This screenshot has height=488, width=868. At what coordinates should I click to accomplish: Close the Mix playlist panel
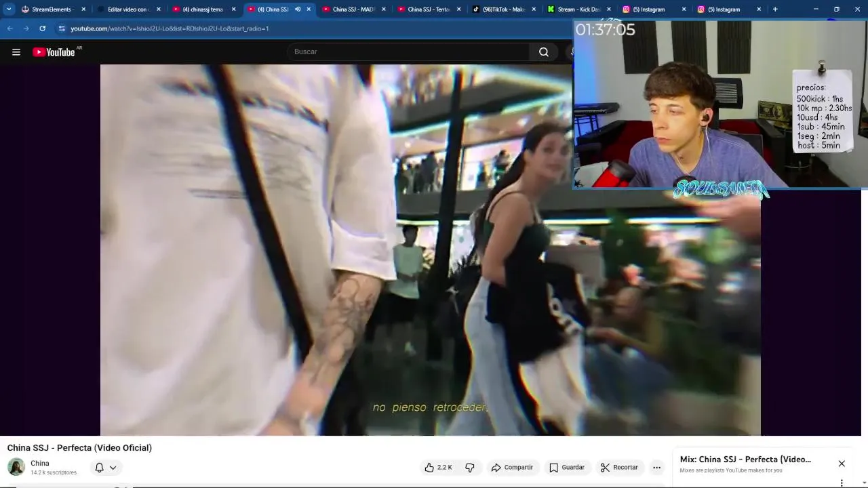tap(842, 464)
